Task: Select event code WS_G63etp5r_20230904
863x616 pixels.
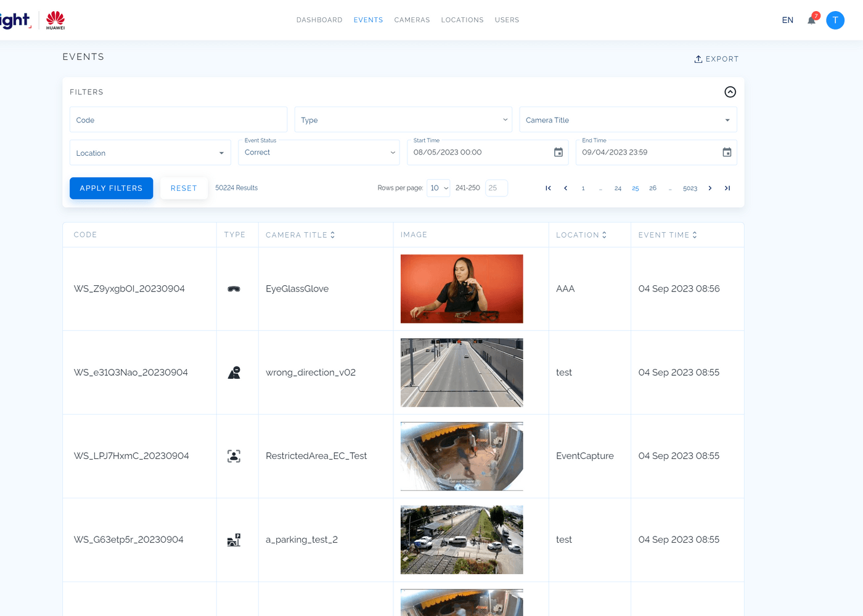Action: 129,540
